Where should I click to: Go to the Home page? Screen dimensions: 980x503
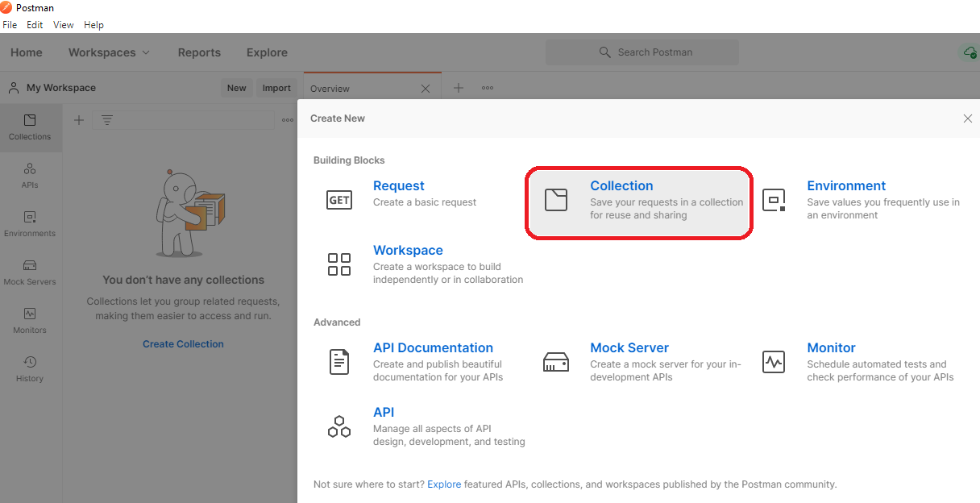[x=27, y=52]
